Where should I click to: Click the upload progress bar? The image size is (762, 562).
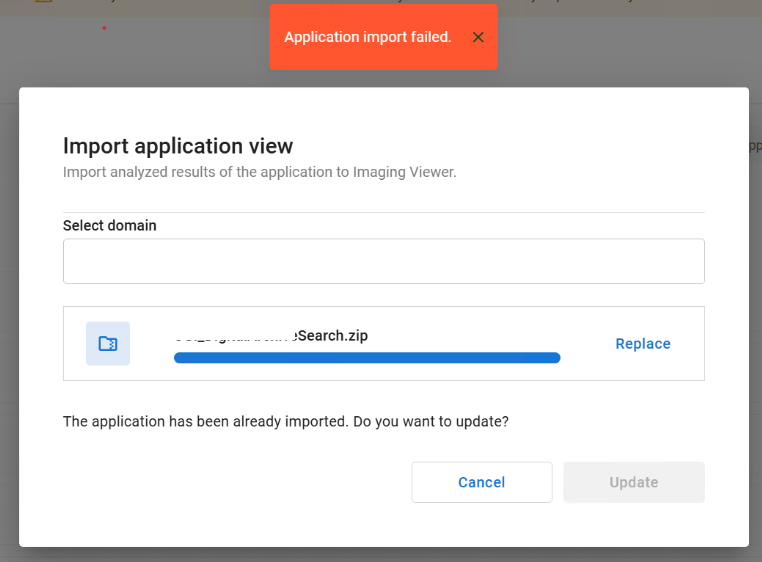pos(367,358)
